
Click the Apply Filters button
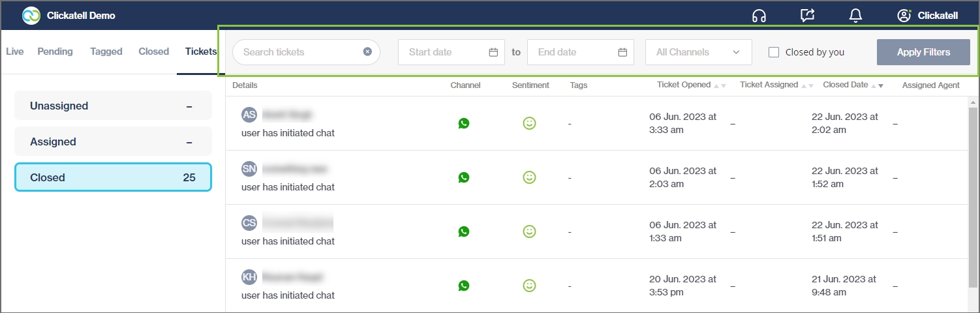pyautogui.click(x=923, y=52)
